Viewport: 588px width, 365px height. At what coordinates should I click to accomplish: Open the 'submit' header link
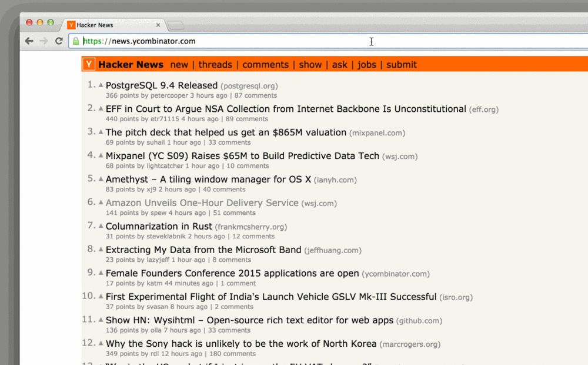pos(402,65)
